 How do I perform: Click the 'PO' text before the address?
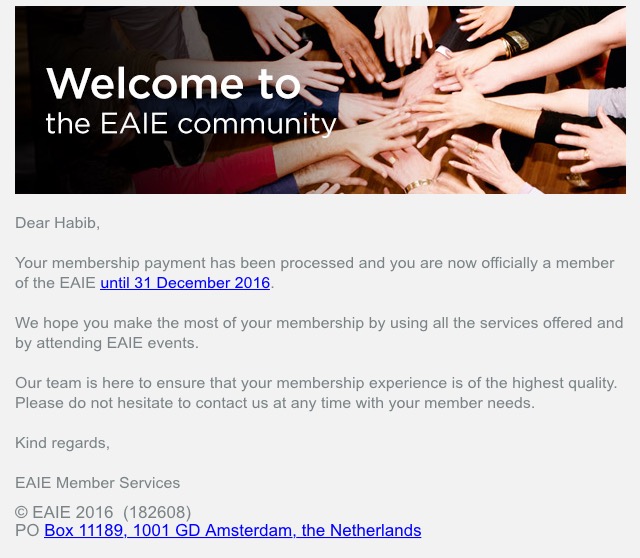(x=27, y=530)
